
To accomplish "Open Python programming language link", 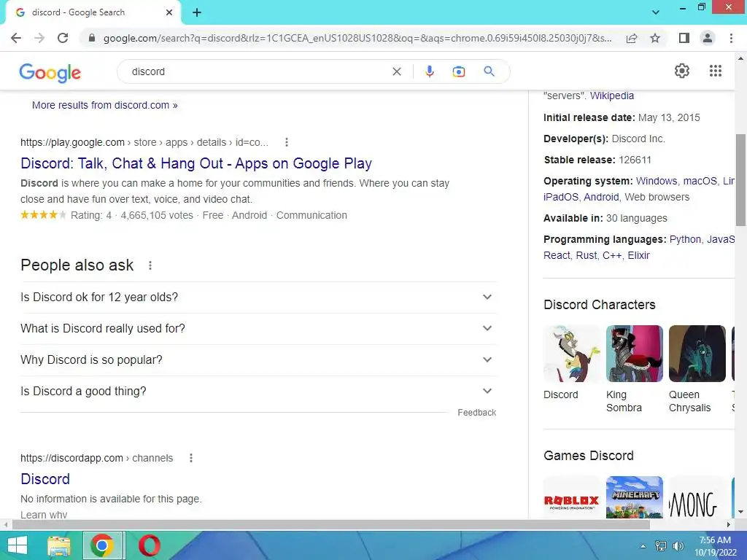I will click(x=685, y=239).
